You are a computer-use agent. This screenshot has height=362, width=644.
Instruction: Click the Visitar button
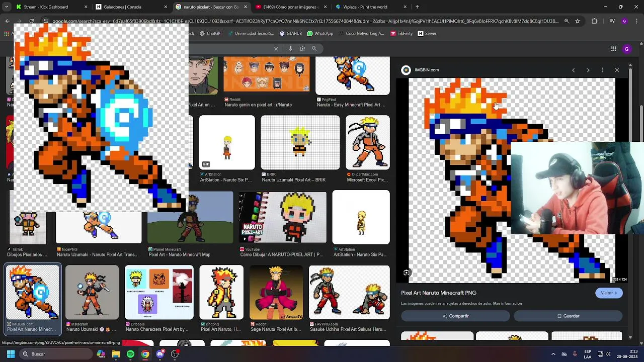(x=609, y=293)
